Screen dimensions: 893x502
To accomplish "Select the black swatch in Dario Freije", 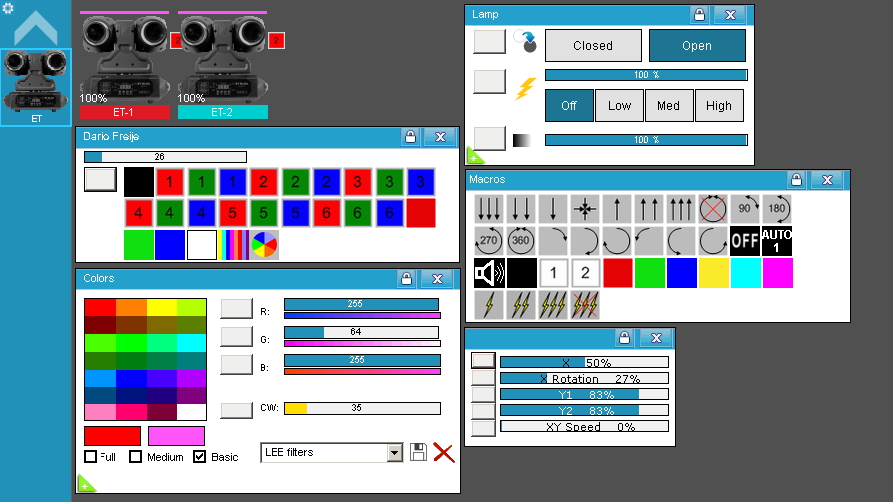I will 138,182.
